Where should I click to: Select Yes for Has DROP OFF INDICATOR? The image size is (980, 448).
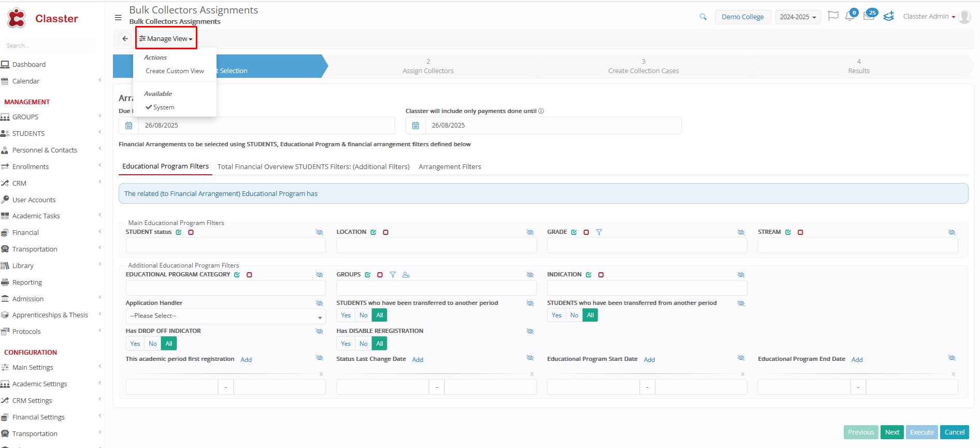pos(135,344)
